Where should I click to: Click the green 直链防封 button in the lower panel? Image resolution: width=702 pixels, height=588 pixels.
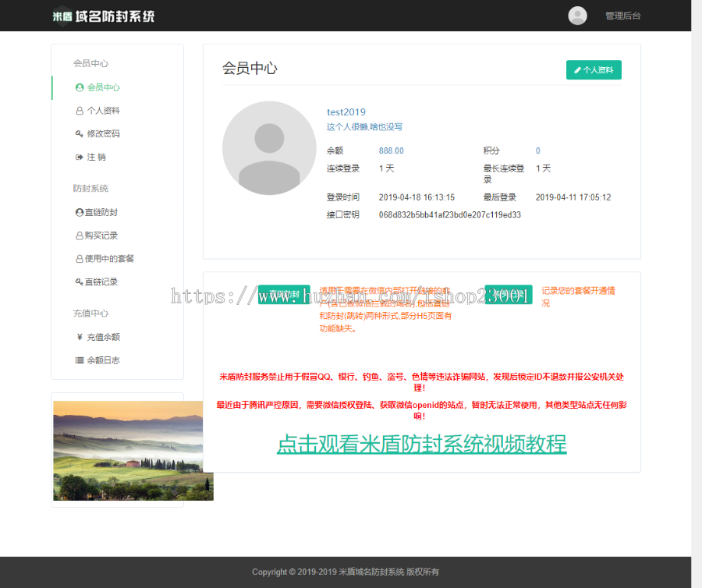coord(284,295)
